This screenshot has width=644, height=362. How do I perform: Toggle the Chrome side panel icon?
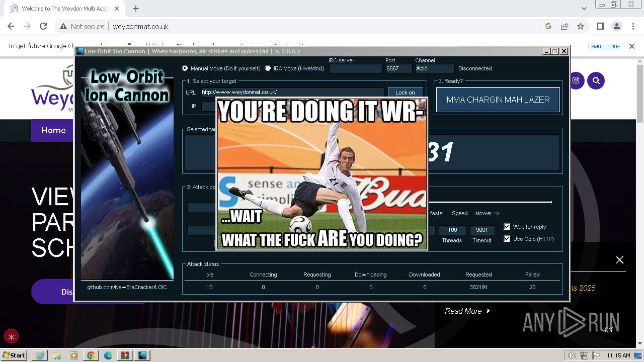[601, 26]
